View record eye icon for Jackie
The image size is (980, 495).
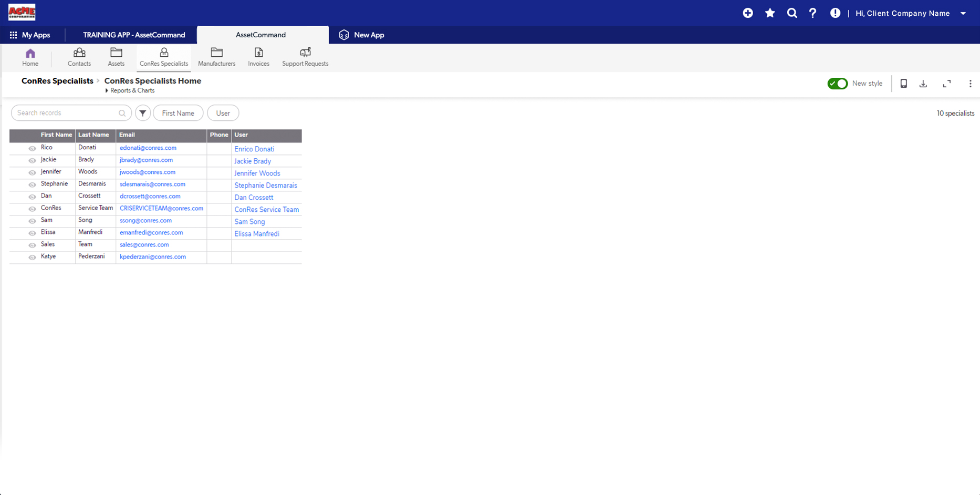[x=32, y=161]
